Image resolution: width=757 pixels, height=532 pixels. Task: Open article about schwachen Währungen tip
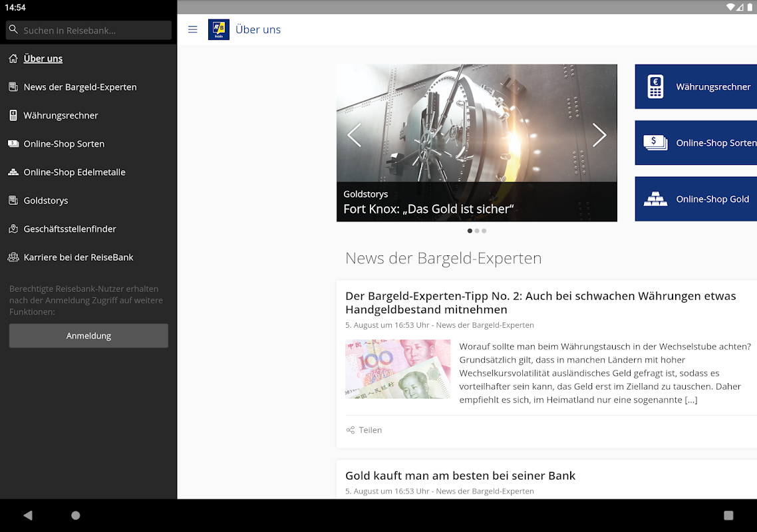pyautogui.click(x=540, y=303)
